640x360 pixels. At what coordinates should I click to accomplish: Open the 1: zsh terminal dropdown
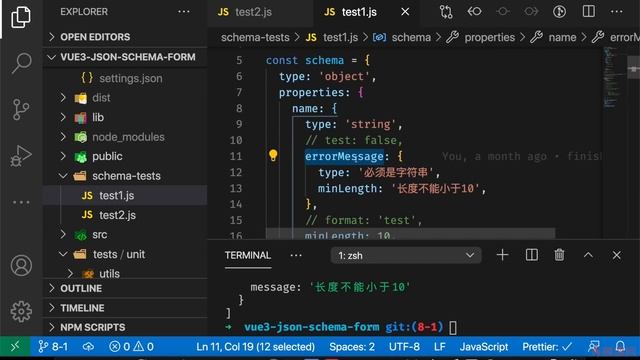click(x=406, y=256)
